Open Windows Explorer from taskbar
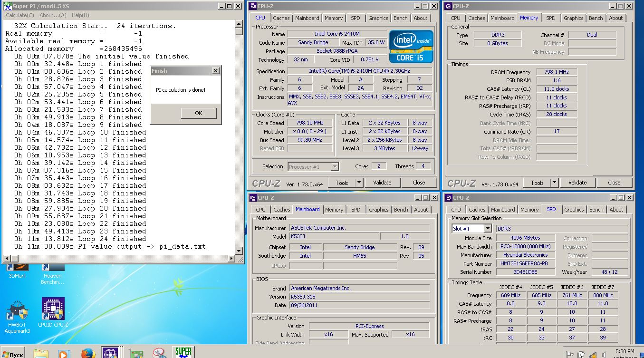 [41, 354]
